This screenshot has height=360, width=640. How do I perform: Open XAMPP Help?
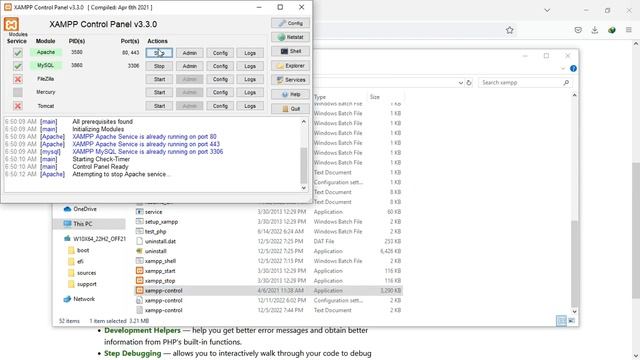pyautogui.click(x=290, y=94)
